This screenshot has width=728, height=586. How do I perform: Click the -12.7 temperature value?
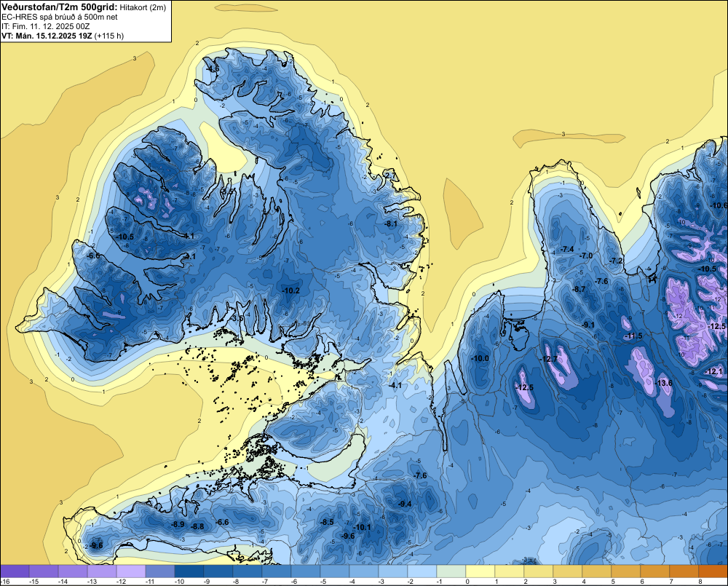(549, 359)
